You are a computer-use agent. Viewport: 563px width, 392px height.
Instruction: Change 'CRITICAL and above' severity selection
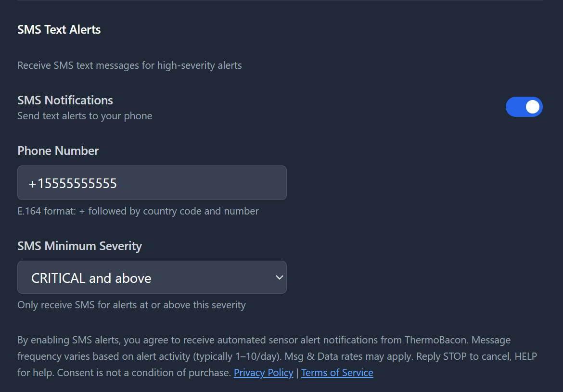(152, 278)
